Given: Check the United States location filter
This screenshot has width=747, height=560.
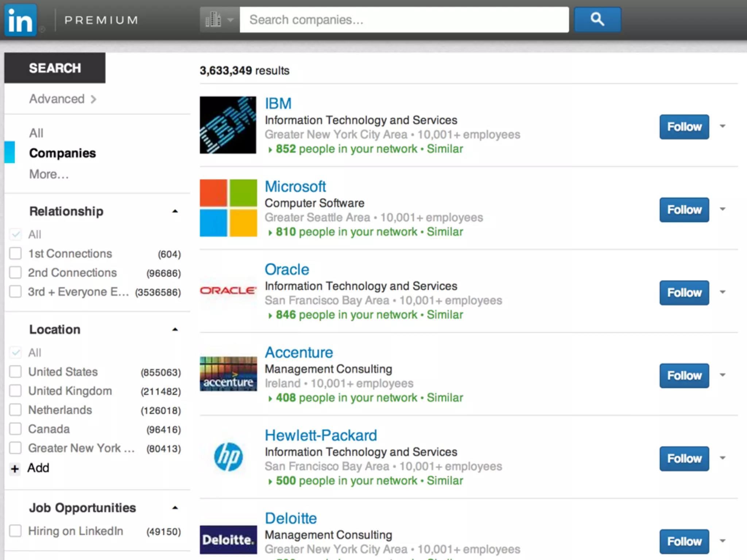Looking at the screenshot, I should (15, 372).
